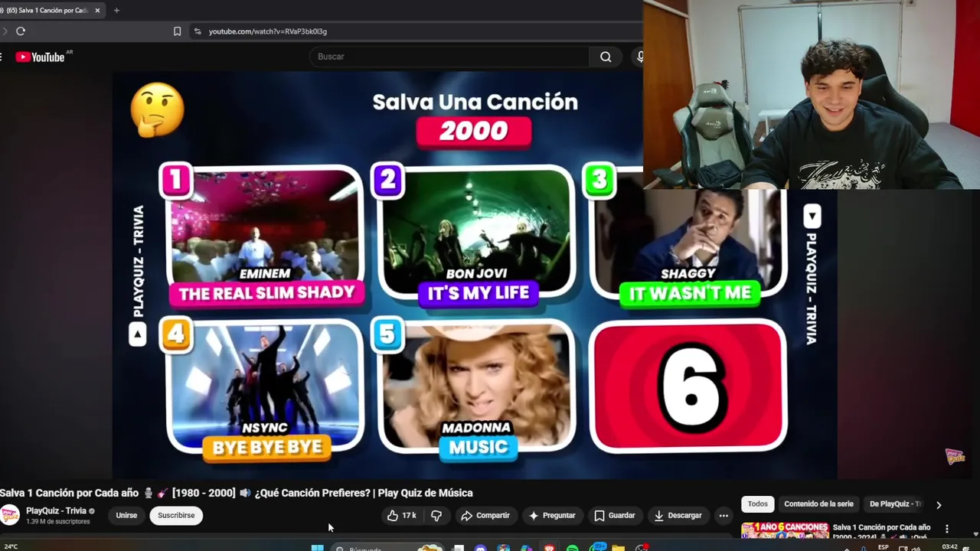The image size is (980, 551).
Task: Open a new browser tab with plus button
Action: click(116, 11)
